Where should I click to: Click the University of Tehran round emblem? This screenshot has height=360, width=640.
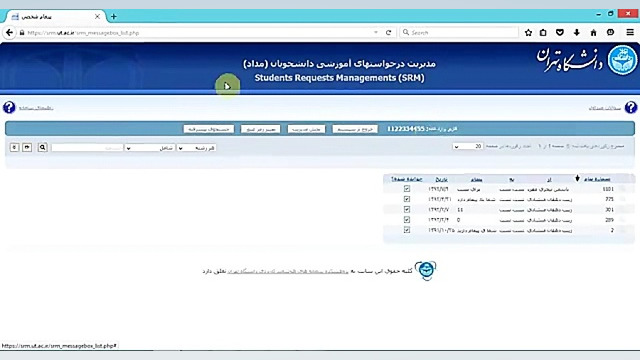coord(622,60)
